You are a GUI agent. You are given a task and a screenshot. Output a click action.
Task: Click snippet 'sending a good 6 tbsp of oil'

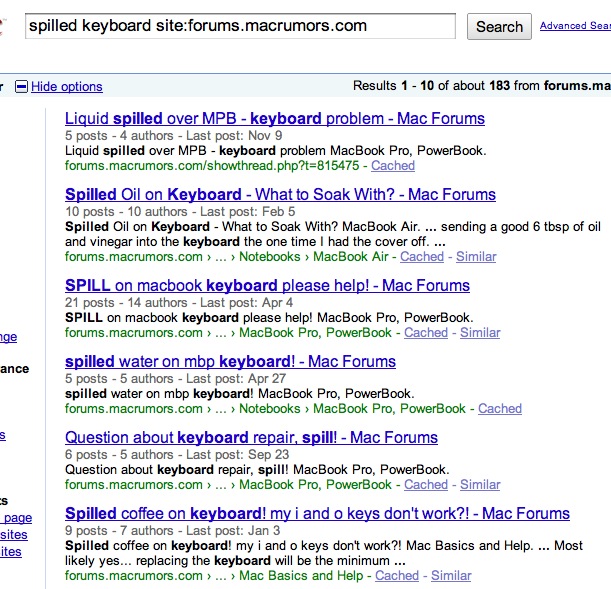[x=521, y=227]
